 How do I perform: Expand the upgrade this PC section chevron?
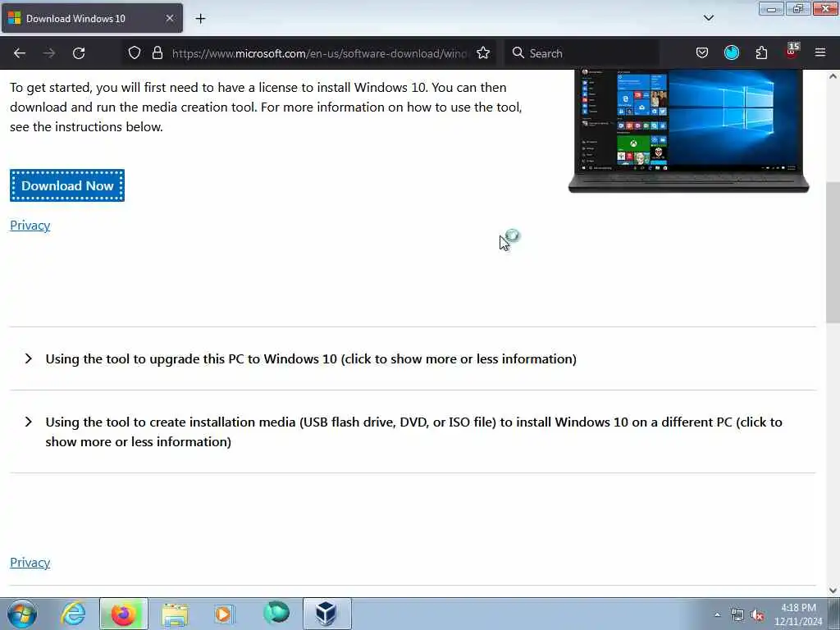coord(29,359)
